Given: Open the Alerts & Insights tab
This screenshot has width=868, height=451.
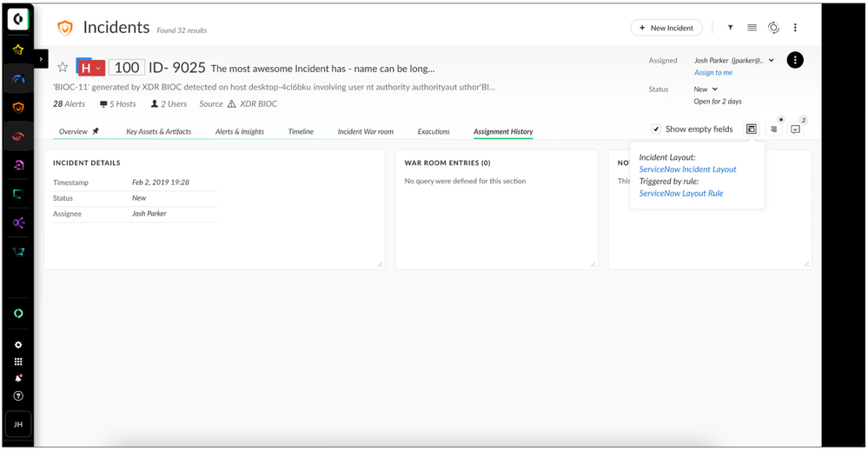Looking at the screenshot, I should 240,132.
